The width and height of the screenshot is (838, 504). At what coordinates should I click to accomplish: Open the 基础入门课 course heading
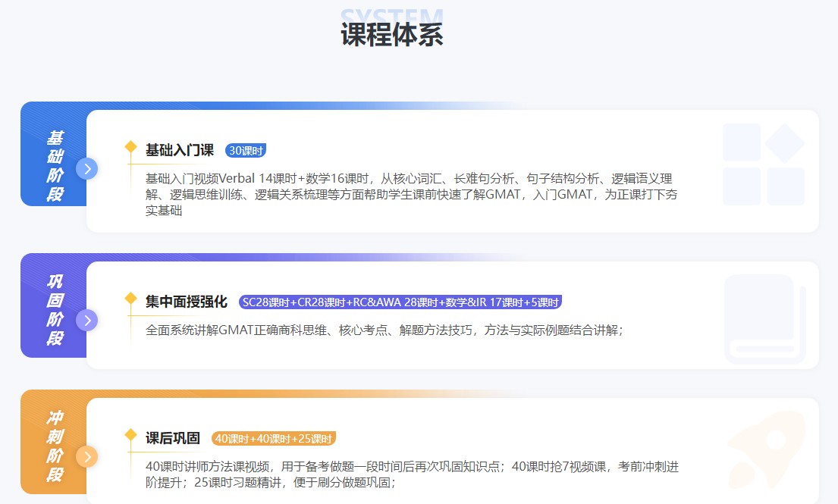(180, 150)
